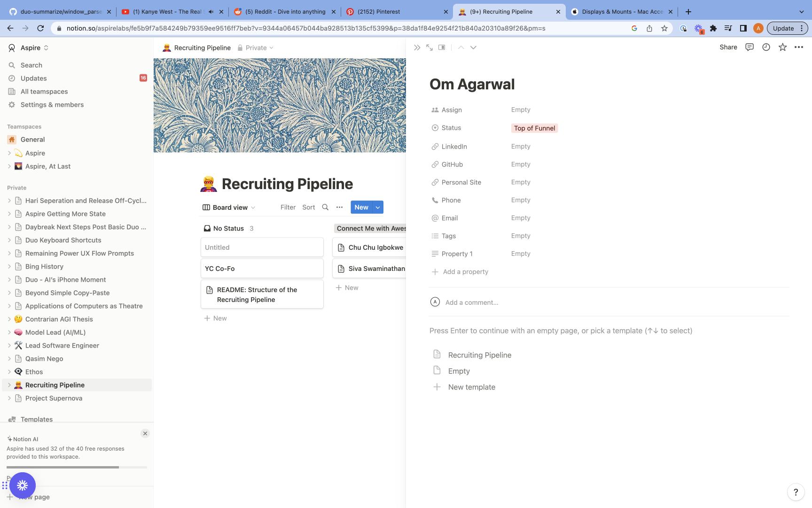Viewport: 812px width, 508px height.
Task: Click Filter in board toolbar
Action: (288, 207)
